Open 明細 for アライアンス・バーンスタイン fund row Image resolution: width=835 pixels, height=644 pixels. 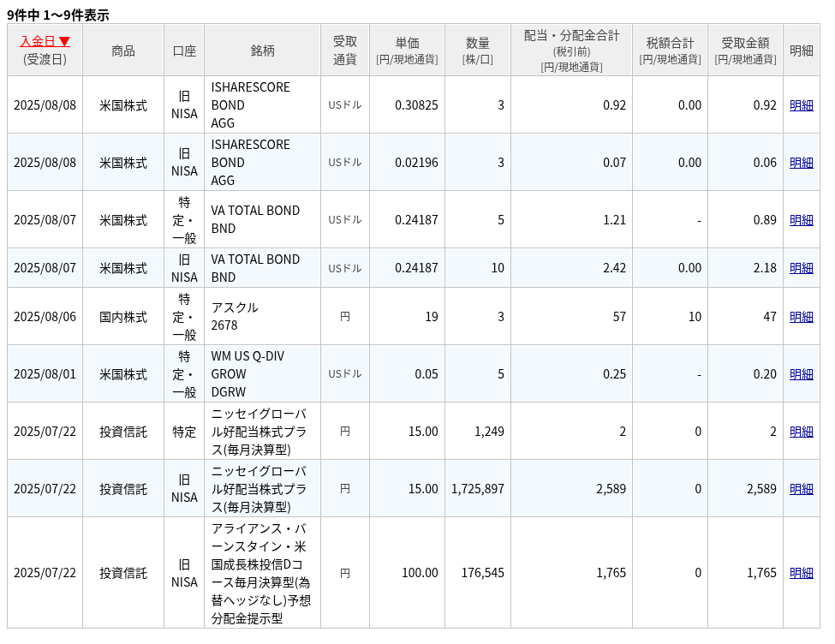801,573
